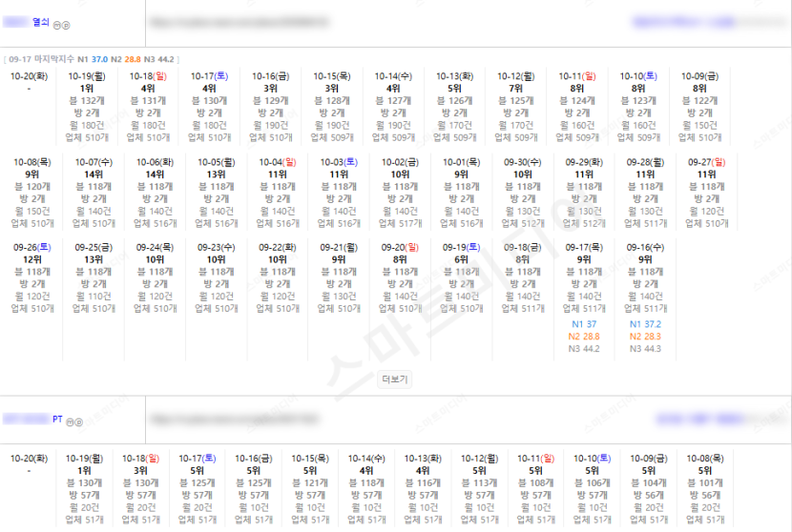The height and width of the screenshot is (532, 792).
Task: Select the '09-24(목)' date header
Action: 156,248
